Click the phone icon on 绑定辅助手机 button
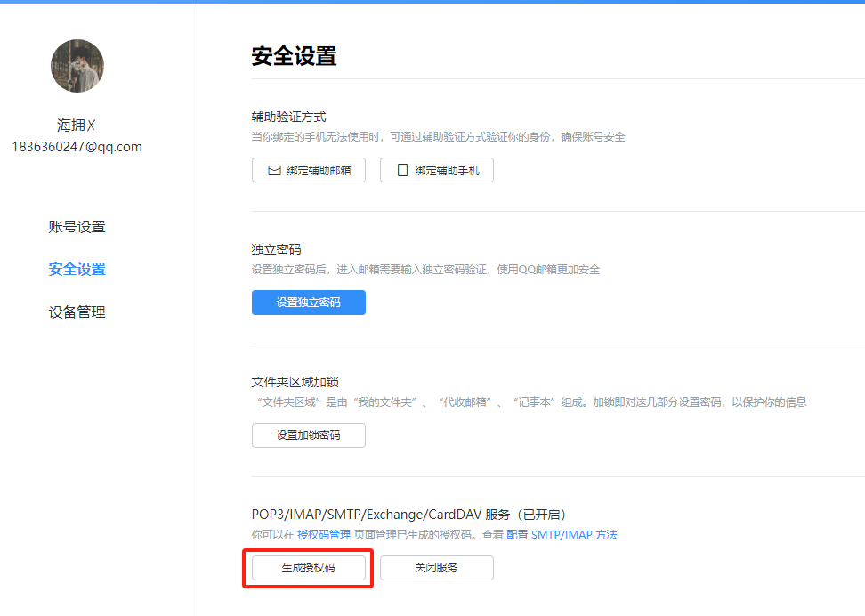 403,170
